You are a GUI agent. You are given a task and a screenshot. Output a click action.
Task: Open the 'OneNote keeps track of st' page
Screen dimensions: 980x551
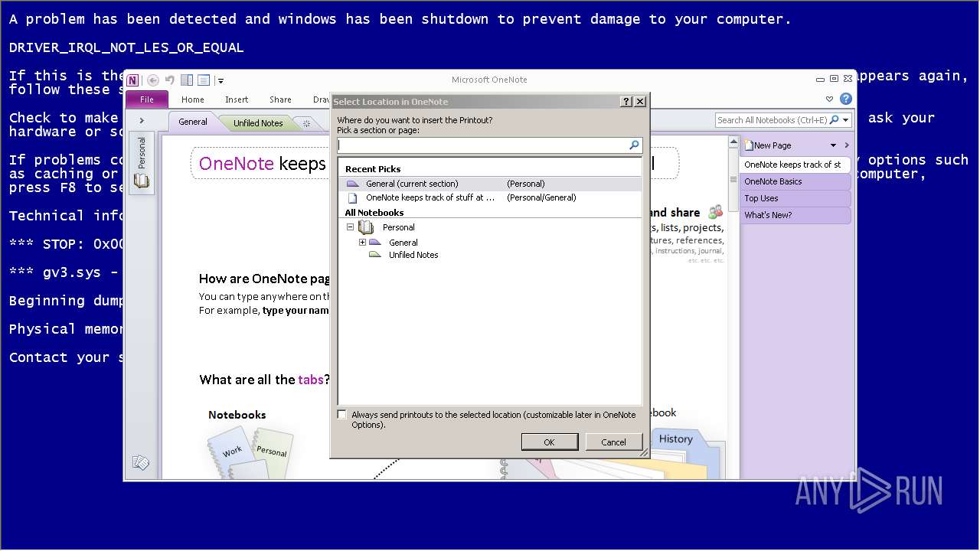[x=795, y=165]
